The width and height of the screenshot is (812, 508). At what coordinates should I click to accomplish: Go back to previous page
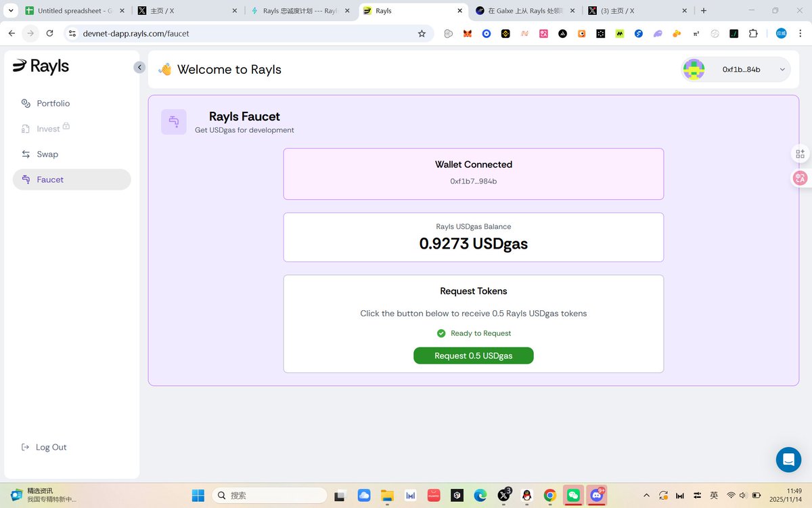pyautogui.click(x=12, y=33)
